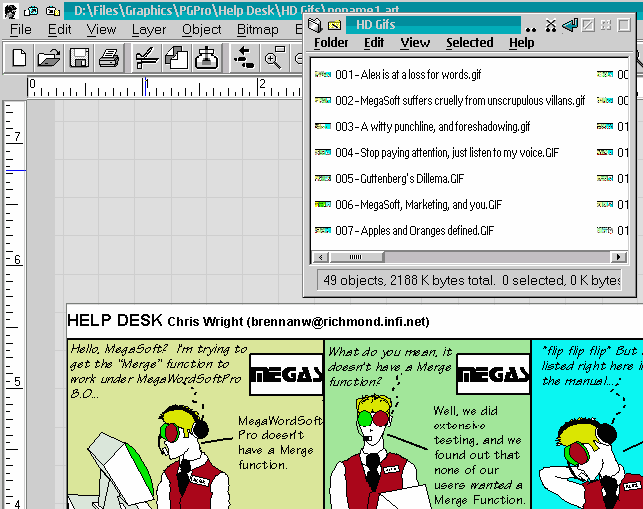Select file 005 - Guttenberg's Dillema.GIF
643x509 pixels.
(x=399, y=178)
